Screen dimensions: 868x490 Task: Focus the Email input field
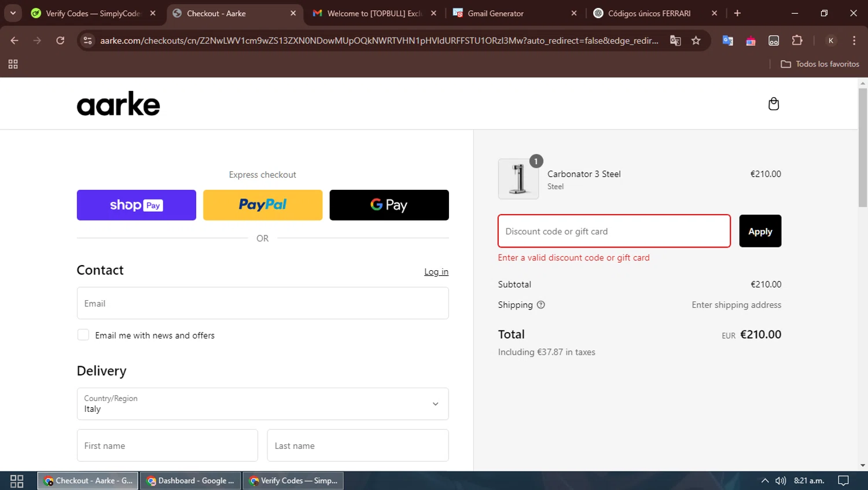[x=263, y=303]
